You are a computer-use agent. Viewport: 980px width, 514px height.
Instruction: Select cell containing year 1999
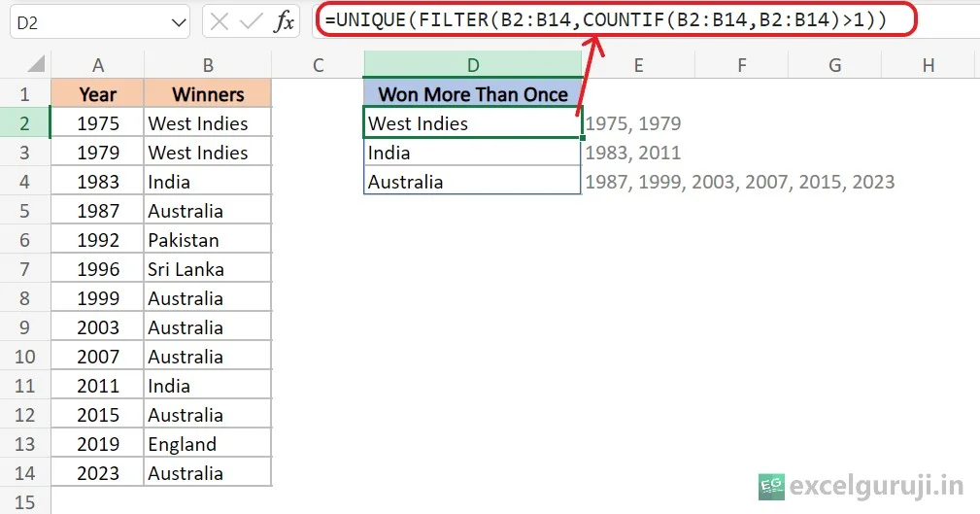tap(97, 298)
